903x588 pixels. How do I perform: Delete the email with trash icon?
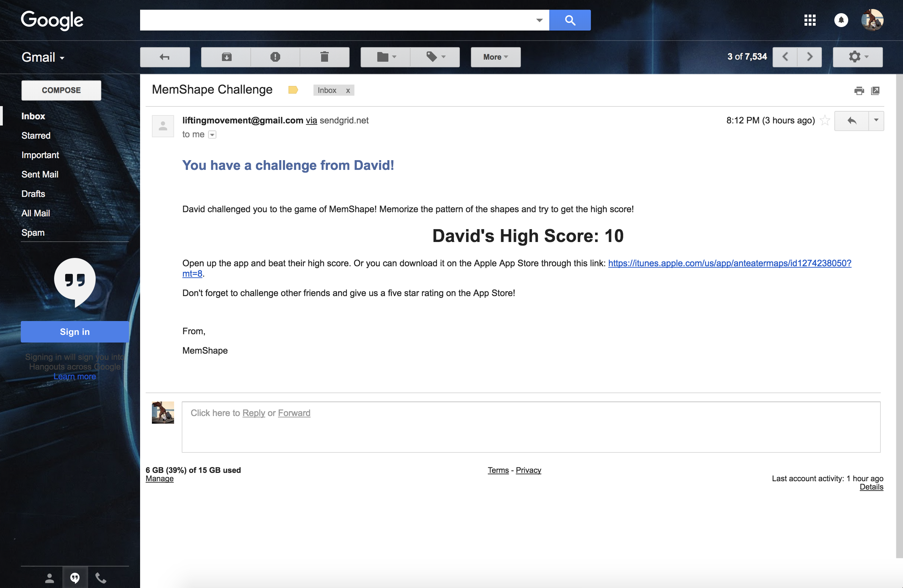click(x=324, y=57)
